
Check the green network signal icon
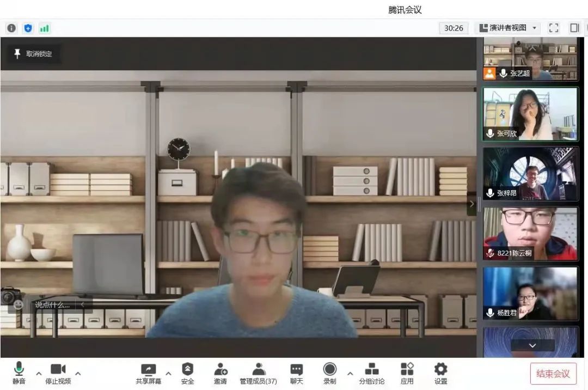44,28
